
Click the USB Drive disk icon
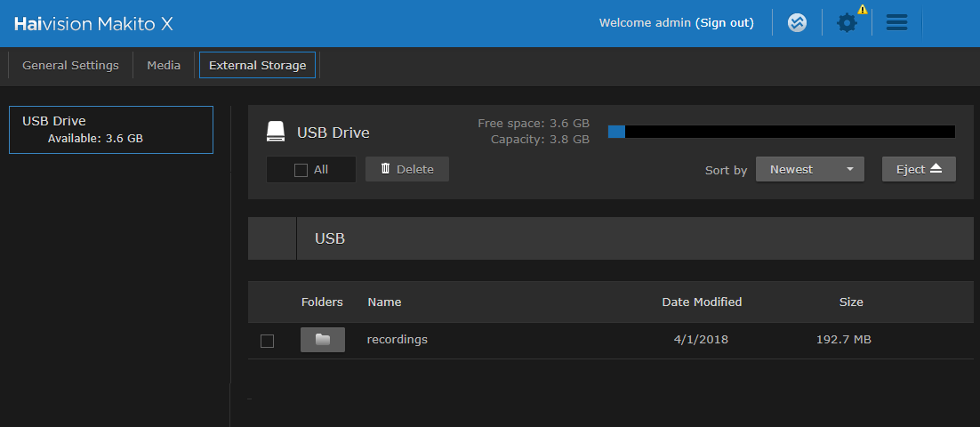click(276, 132)
